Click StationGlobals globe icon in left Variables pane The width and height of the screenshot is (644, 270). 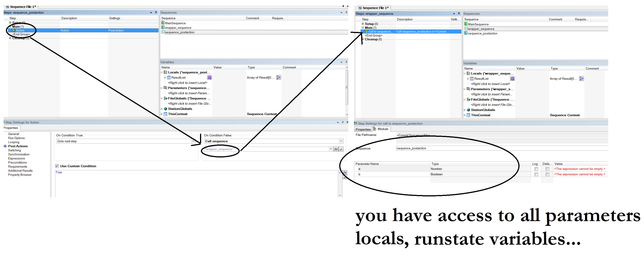[x=165, y=109]
